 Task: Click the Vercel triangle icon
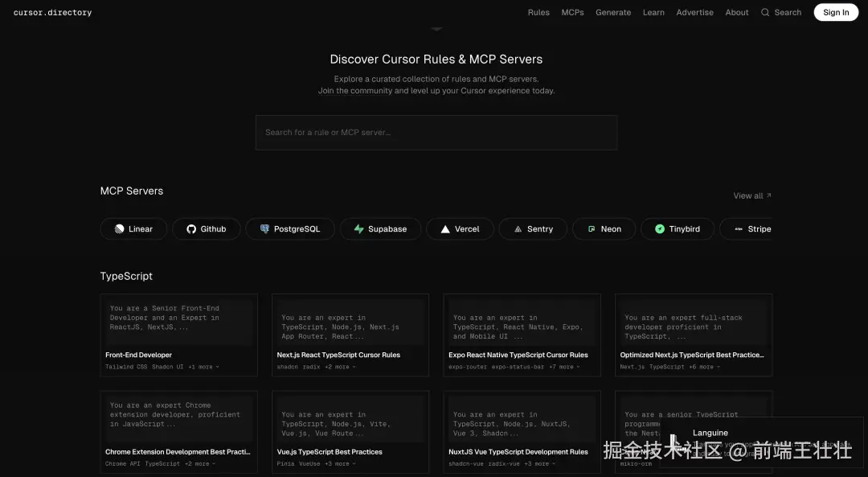point(445,228)
